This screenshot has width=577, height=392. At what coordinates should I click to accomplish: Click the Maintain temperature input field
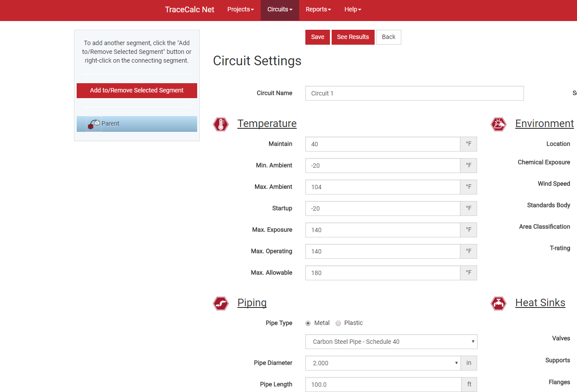pyautogui.click(x=382, y=144)
